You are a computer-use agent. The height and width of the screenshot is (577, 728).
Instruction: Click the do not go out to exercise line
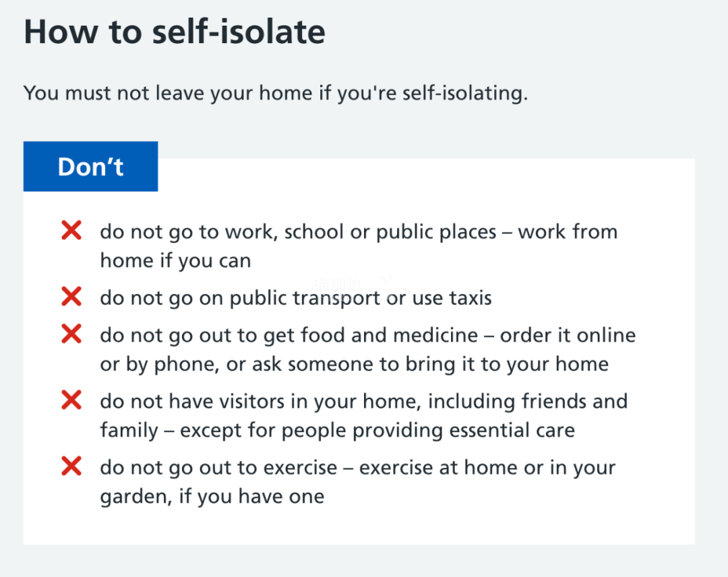click(x=358, y=468)
